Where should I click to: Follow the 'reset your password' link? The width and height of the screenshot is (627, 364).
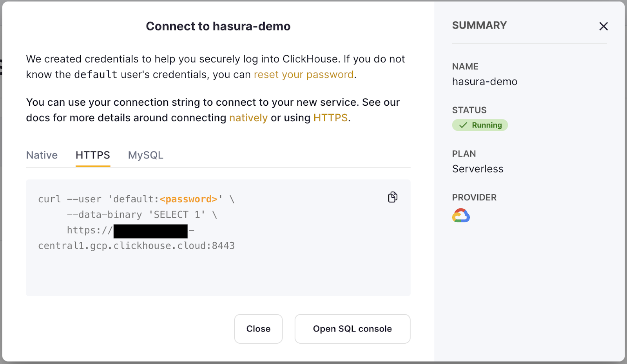(304, 74)
